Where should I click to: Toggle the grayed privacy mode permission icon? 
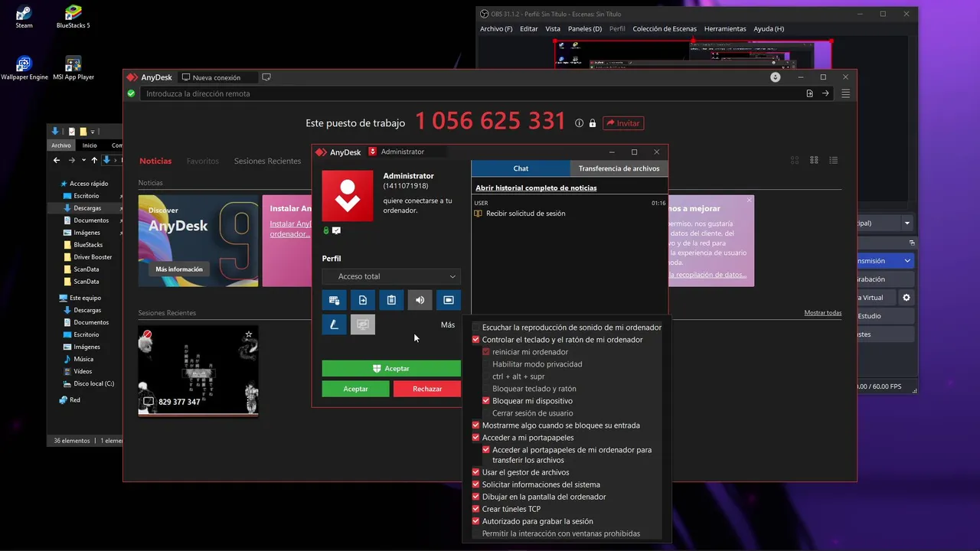click(363, 324)
